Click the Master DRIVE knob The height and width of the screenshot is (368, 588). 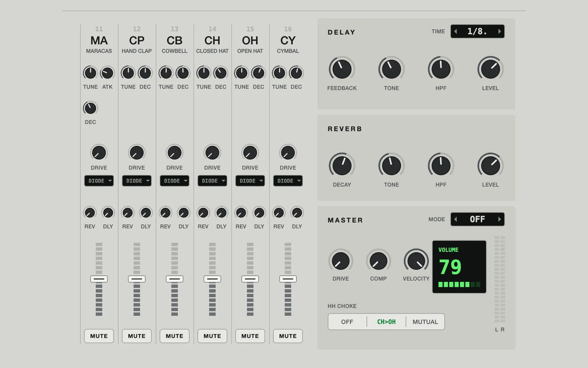tap(341, 261)
